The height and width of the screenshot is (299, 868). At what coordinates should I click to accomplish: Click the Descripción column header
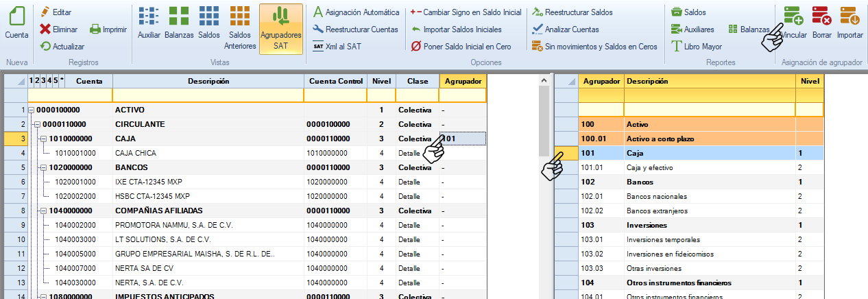pyautogui.click(x=208, y=81)
